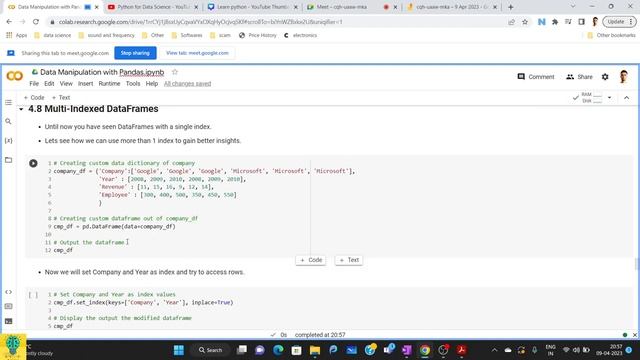Collapse the Colab header with chevron

[x=627, y=98]
